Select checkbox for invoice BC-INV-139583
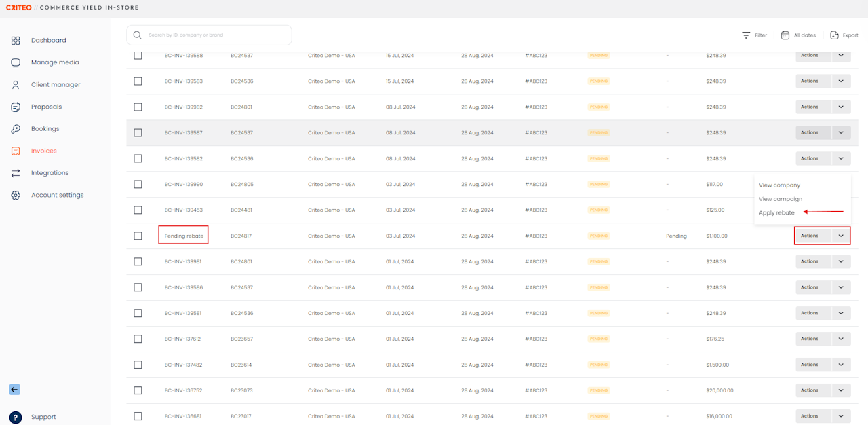This screenshot has width=868, height=425. pos(138,81)
